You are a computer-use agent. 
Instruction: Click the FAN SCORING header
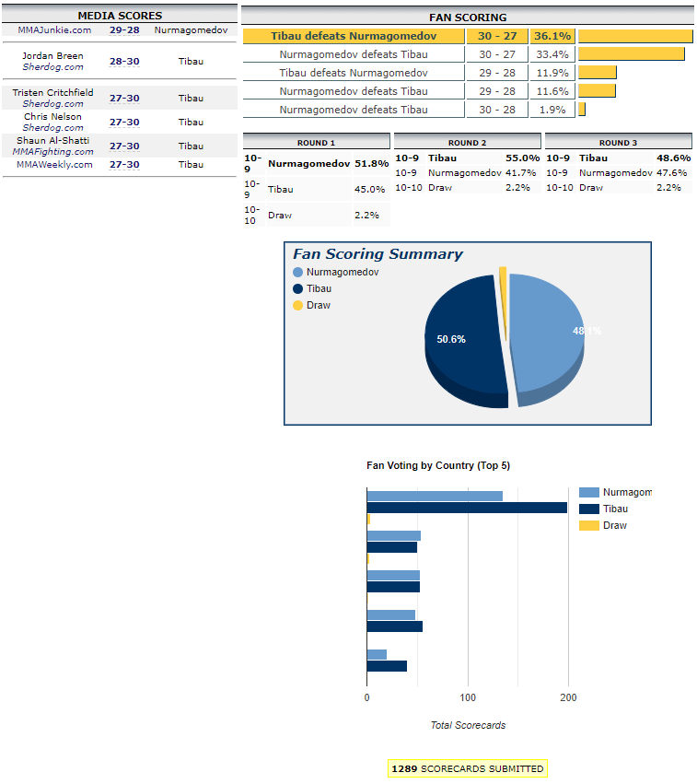pyautogui.click(x=468, y=18)
